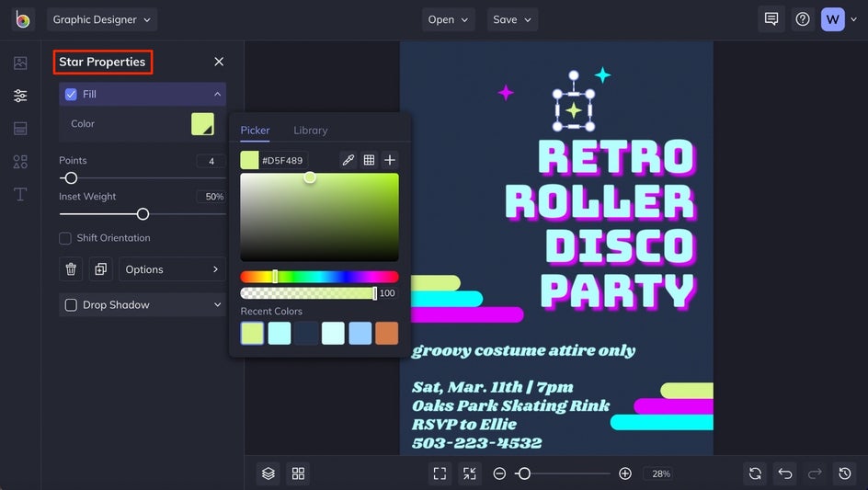868x490 pixels.
Task: Pick a color with the eyedropper tool
Action: point(348,160)
